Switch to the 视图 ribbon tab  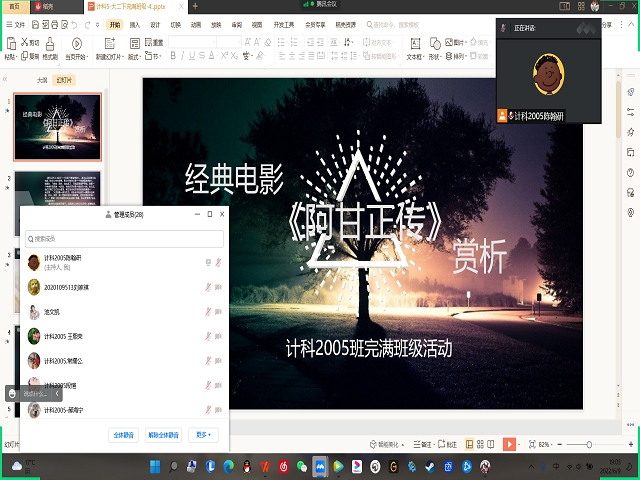(x=257, y=25)
